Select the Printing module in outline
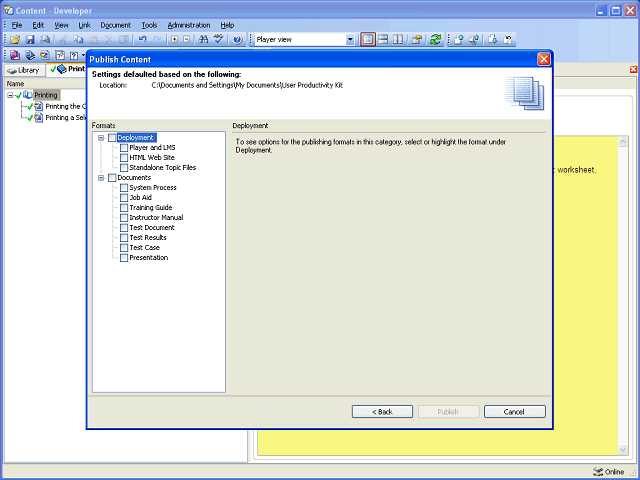This screenshot has height=480, width=640. [46, 95]
